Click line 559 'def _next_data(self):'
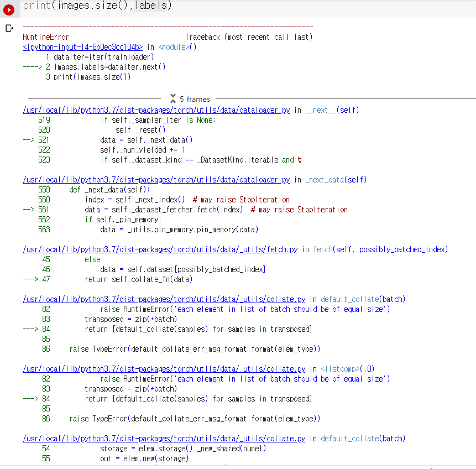 [x=109, y=190]
